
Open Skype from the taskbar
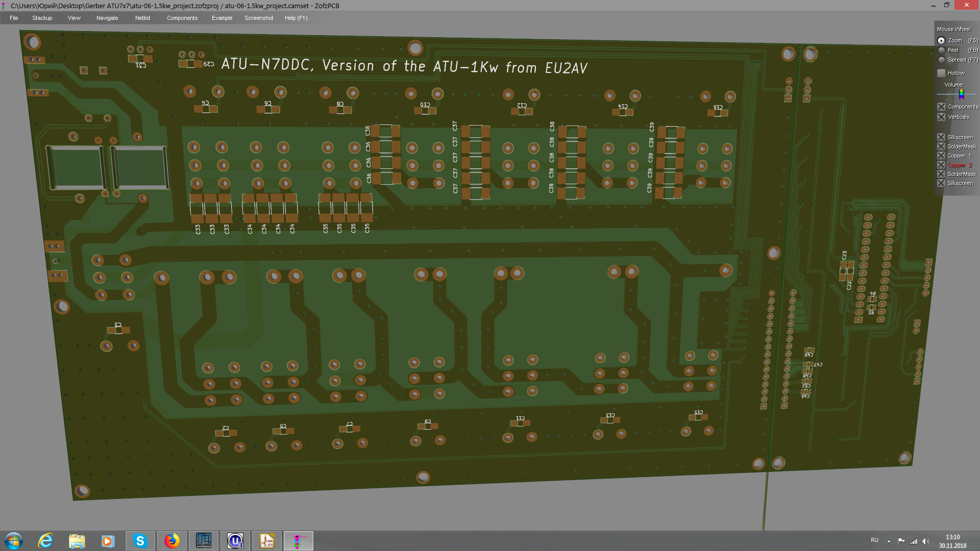pos(140,541)
